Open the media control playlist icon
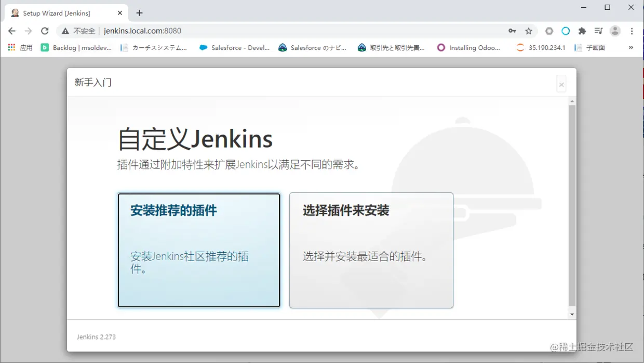644x363 pixels. [x=598, y=31]
